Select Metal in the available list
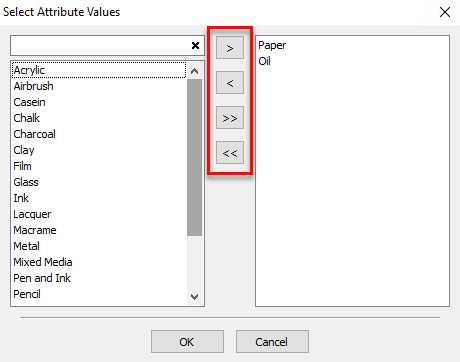The image size is (460, 362). (x=99, y=246)
